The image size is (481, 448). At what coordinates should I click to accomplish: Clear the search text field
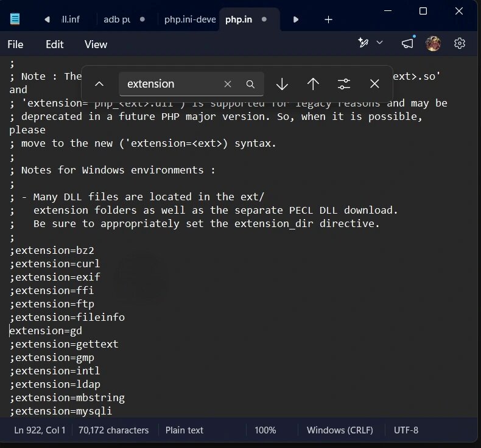coord(228,84)
